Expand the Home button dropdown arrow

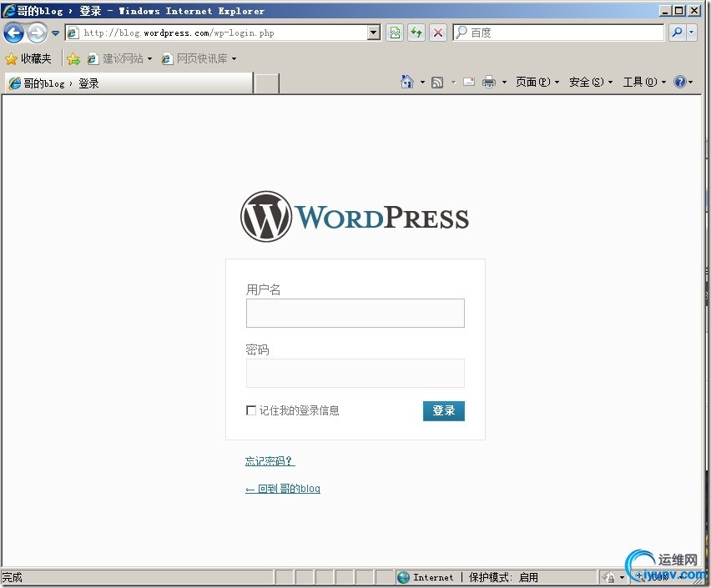point(422,83)
